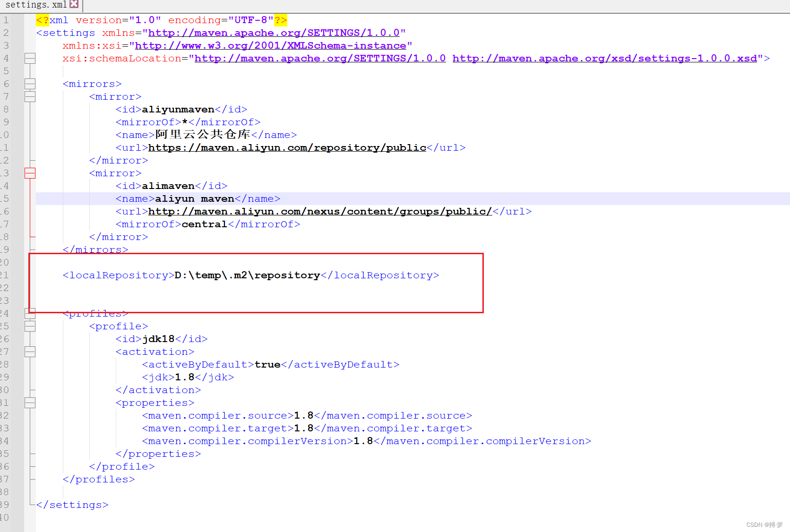The width and height of the screenshot is (790, 532).
Task: Click the maven.compiler.target 1.8 line
Action: tap(307, 429)
